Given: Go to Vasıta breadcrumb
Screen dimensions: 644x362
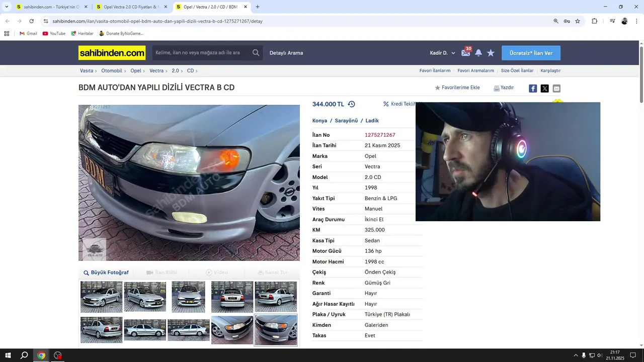Looking at the screenshot, I should pyautogui.click(x=87, y=71).
